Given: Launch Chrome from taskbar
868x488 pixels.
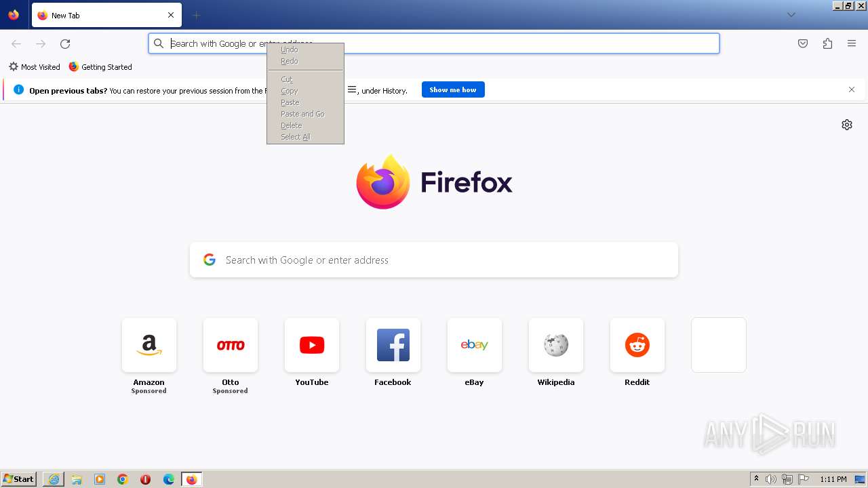Looking at the screenshot, I should pos(123,479).
